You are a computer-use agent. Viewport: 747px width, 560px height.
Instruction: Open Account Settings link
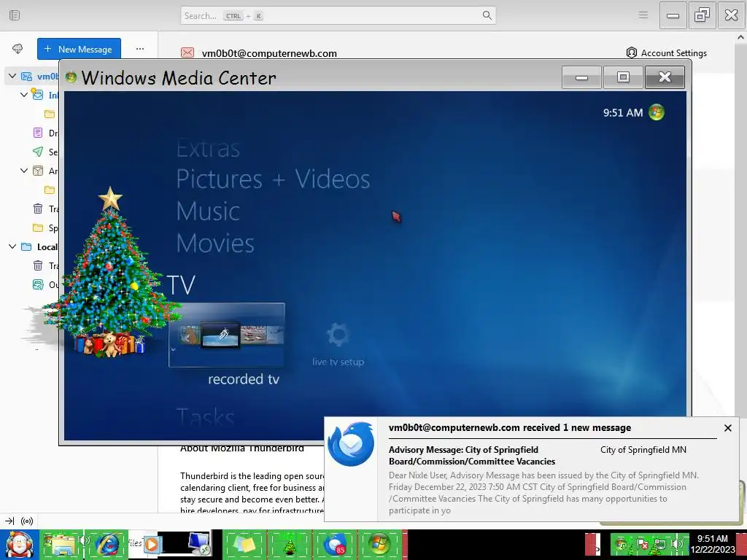point(673,52)
